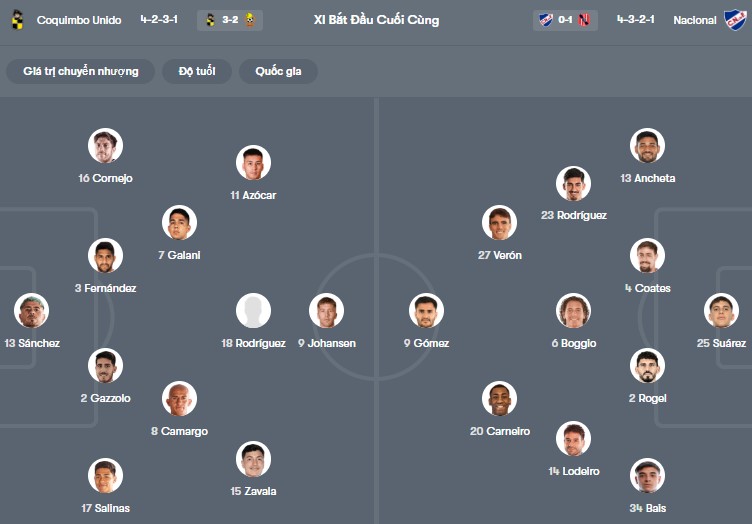This screenshot has width=752, height=524.
Task: Click the Coquimbo Unido club crest
Action: (16, 20)
